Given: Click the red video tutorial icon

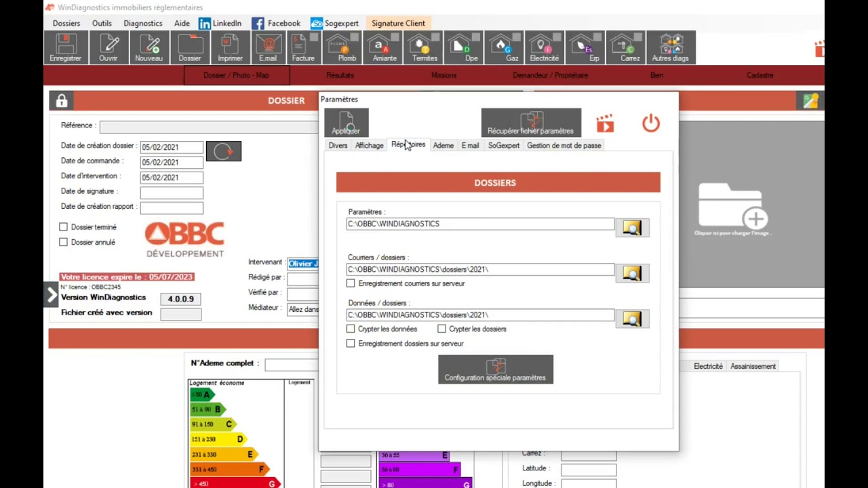Looking at the screenshot, I should 605,123.
